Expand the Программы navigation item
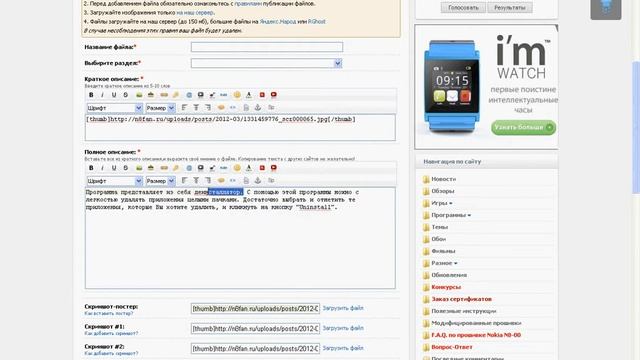Viewport: 640px width, 360px height. [451, 215]
